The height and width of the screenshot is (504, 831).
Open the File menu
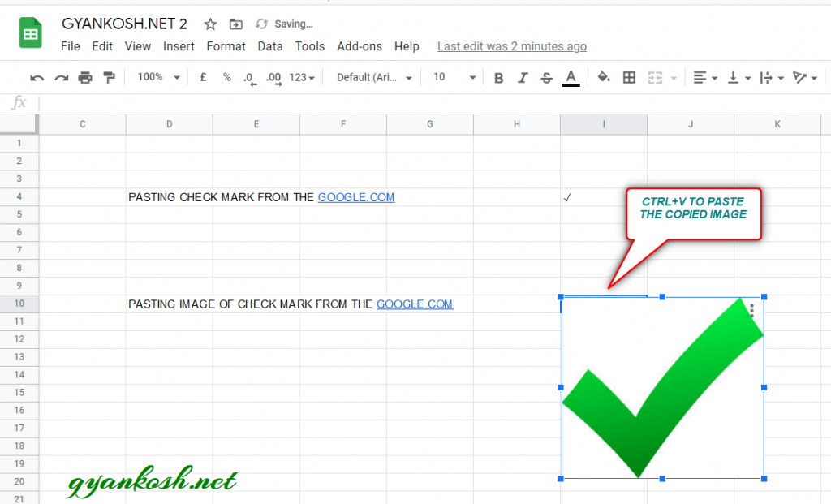(x=70, y=46)
